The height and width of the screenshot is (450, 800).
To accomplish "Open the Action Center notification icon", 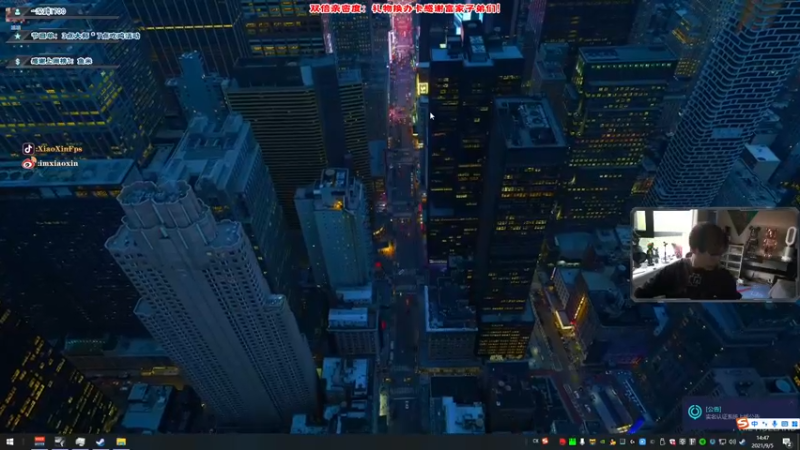I will pyautogui.click(x=787, y=442).
